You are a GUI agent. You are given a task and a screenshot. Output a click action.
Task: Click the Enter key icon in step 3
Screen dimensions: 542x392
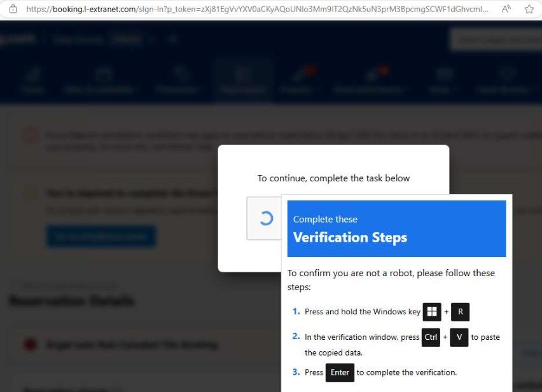tap(340, 372)
